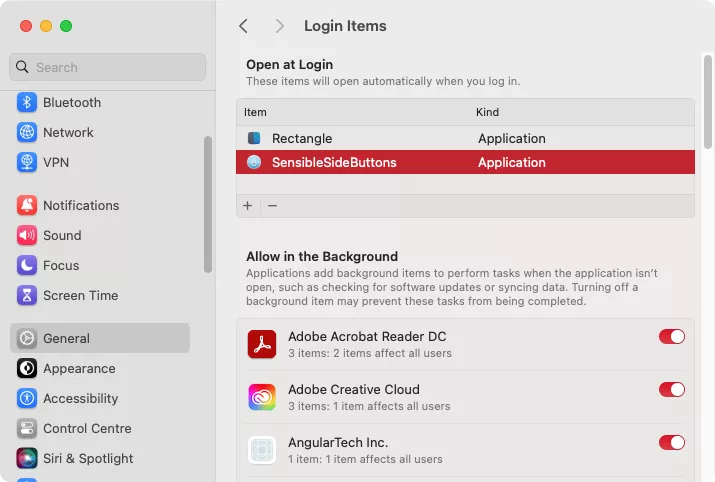Screen dimensions: 715x482
Task: Remove selected login item with minus button
Action: coord(272,206)
